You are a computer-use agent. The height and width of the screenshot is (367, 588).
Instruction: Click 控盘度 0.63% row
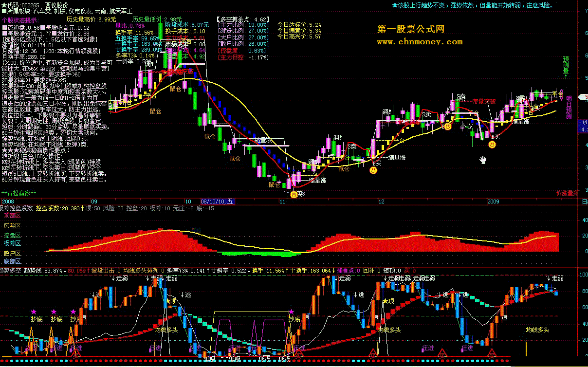[242, 50]
